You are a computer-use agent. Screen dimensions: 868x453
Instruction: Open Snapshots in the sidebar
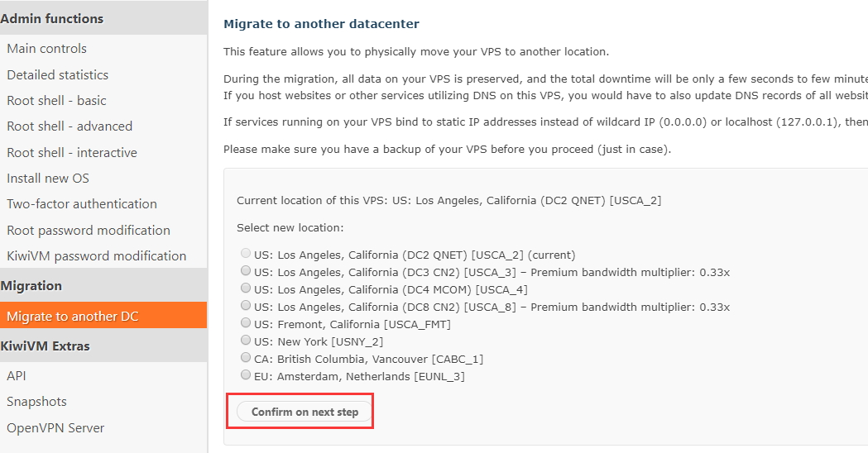point(36,402)
